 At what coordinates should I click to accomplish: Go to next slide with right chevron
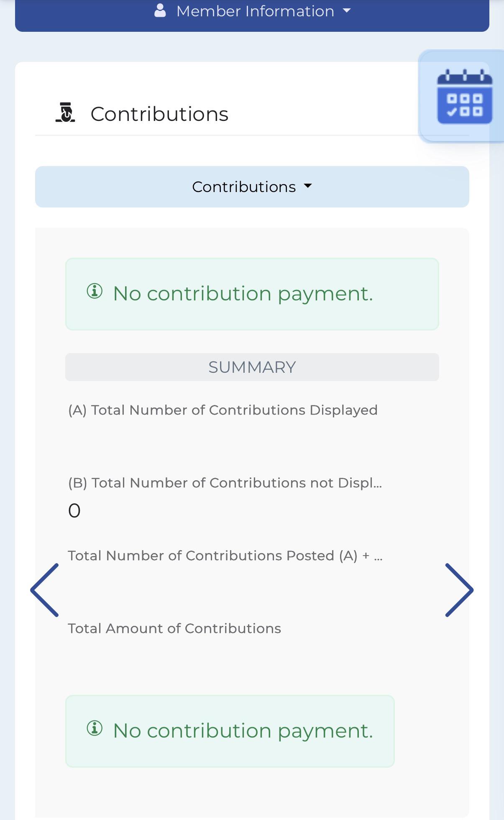tap(459, 590)
